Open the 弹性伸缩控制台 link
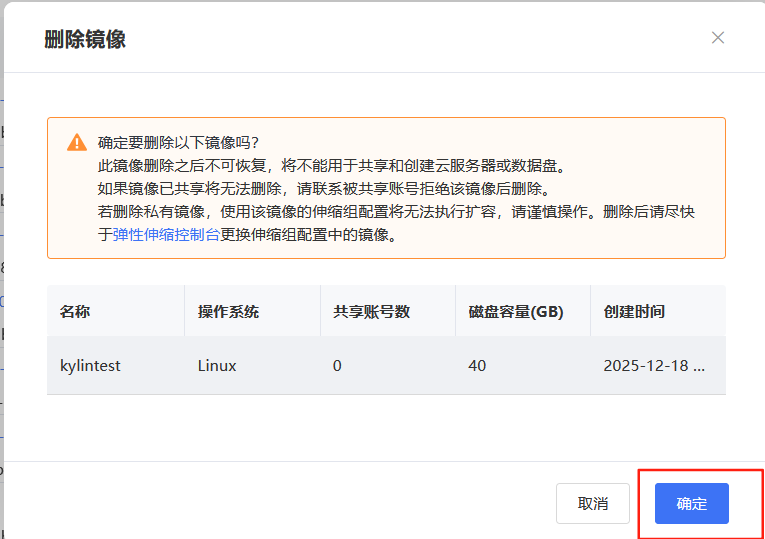 click(x=166, y=235)
